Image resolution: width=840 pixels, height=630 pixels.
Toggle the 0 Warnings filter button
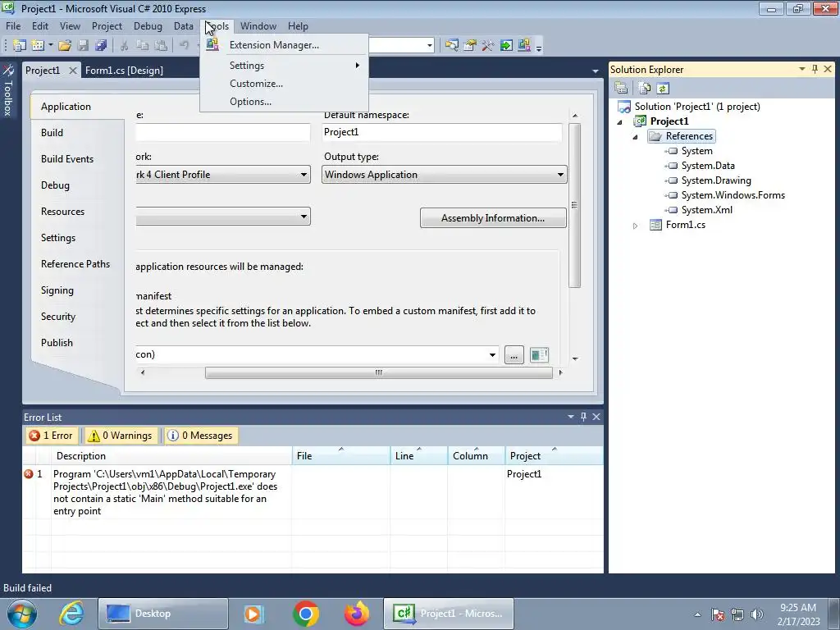[x=121, y=436]
